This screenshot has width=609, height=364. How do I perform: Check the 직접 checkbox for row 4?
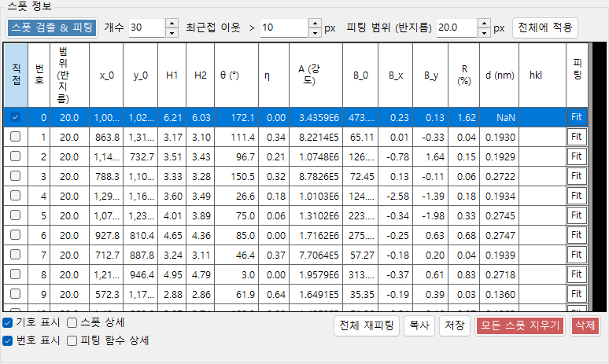15,196
